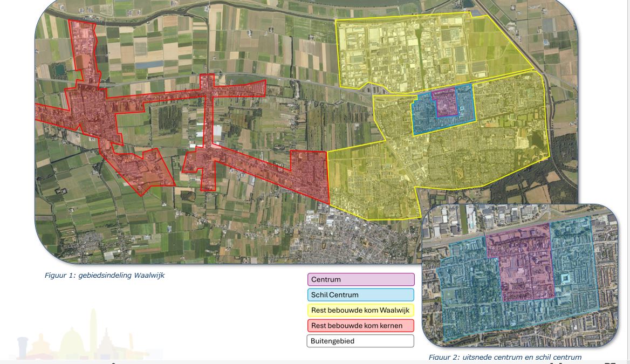Select the red Rest bebouwde kom kernen legend
This screenshot has height=364, width=630.
pyautogui.click(x=361, y=326)
